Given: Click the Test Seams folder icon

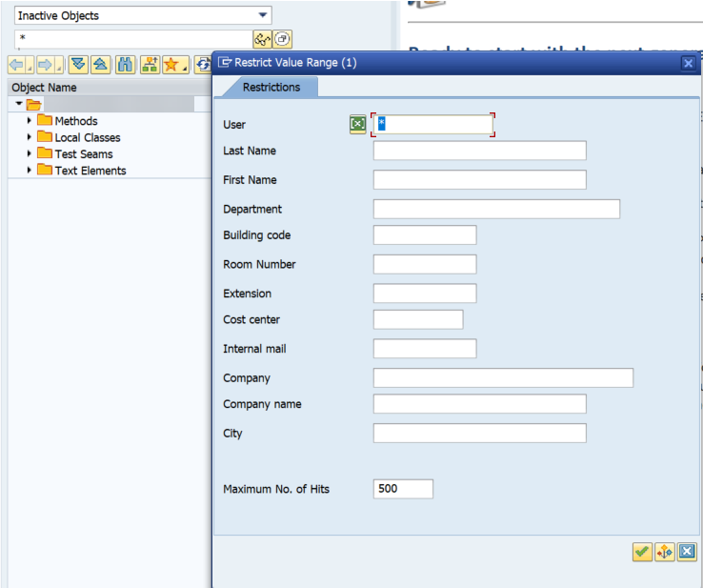Looking at the screenshot, I should pyautogui.click(x=45, y=152).
